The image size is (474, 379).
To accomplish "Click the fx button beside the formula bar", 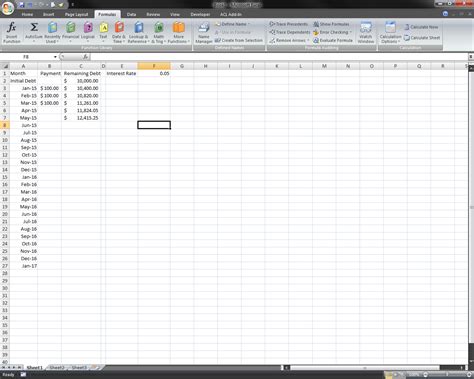I will (85, 57).
